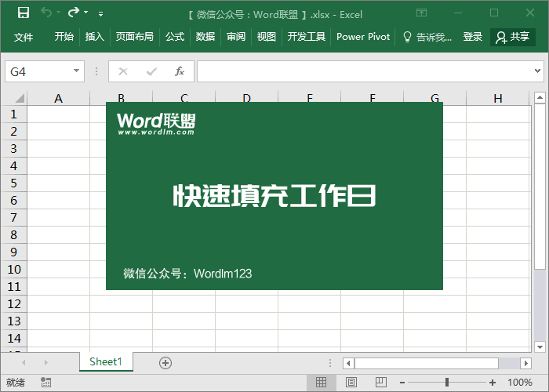
Task: Click vertical scrollbar up arrow
Action: 540,98
